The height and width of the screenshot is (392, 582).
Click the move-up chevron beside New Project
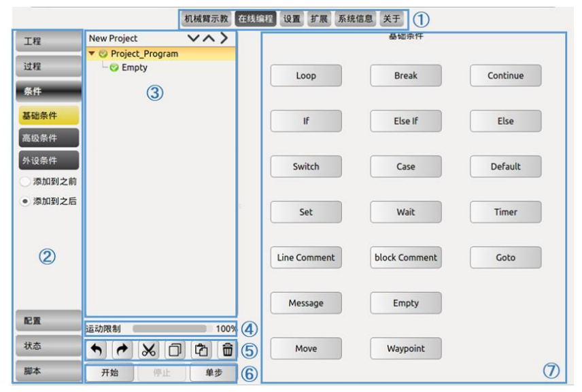click(208, 39)
